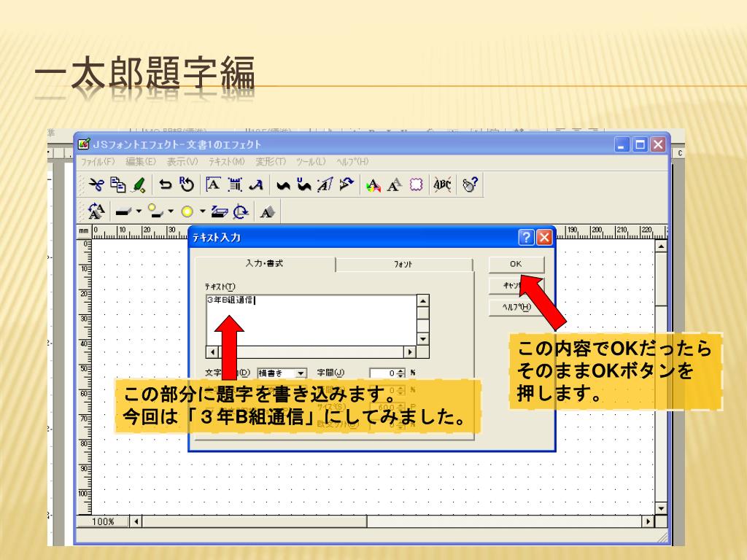Click the 字間 spacing value field

[x=384, y=373]
